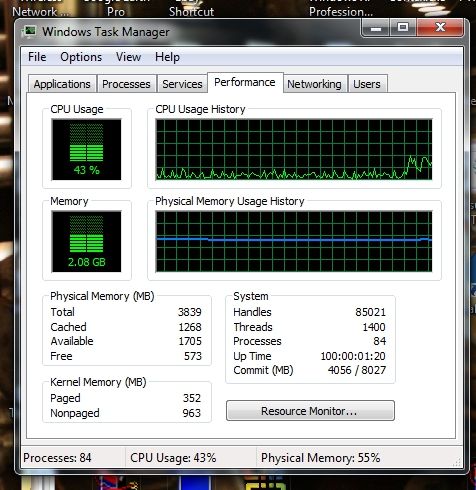Viewport: 476px width, 490px height.
Task: Click the Commit value 4056 / 8027
Action: 357,370
